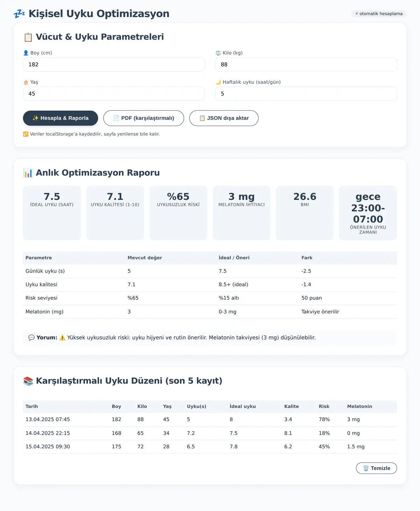Click the Hesapla & Raporla button

[x=61, y=118]
